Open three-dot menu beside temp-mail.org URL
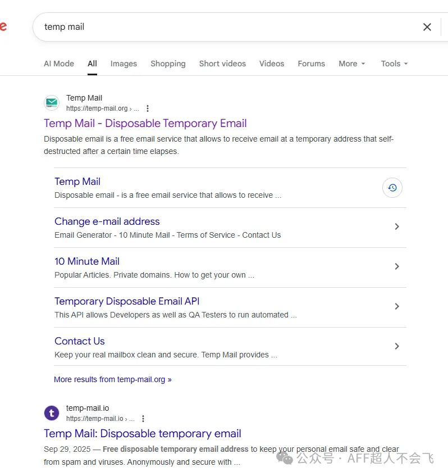The width and height of the screenshot is (448, 476). (x=148, y=108)
